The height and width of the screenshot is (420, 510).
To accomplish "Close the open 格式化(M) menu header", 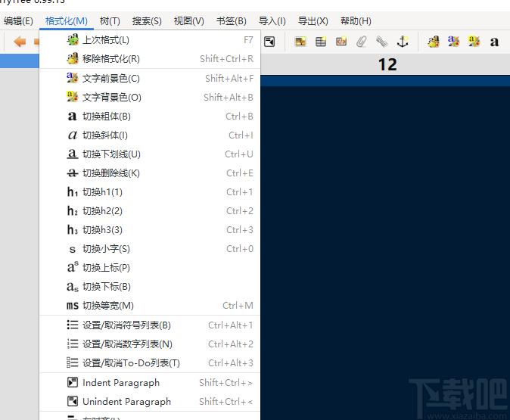I will click(67, 21).
